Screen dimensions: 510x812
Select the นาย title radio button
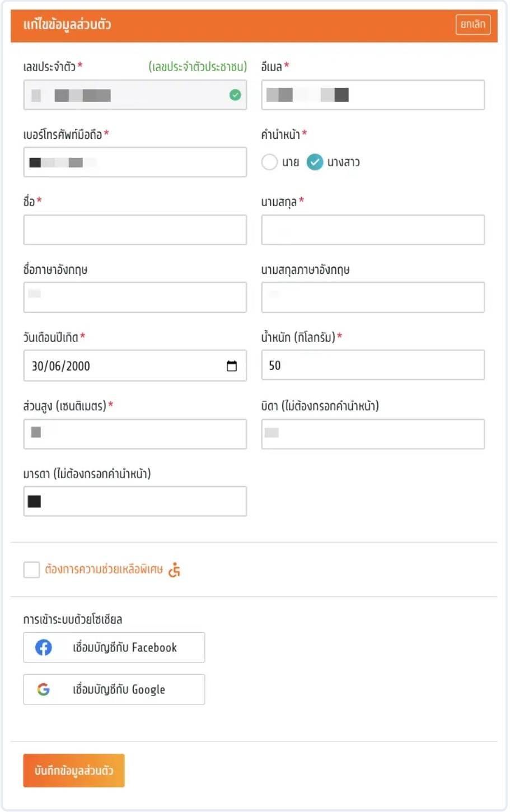point(269,162)
